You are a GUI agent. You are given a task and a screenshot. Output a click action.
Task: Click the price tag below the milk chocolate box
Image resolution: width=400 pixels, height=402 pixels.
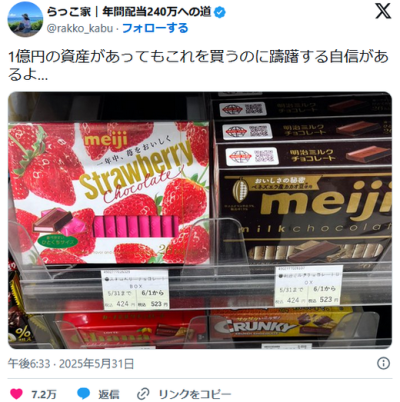tap(308, 285)
